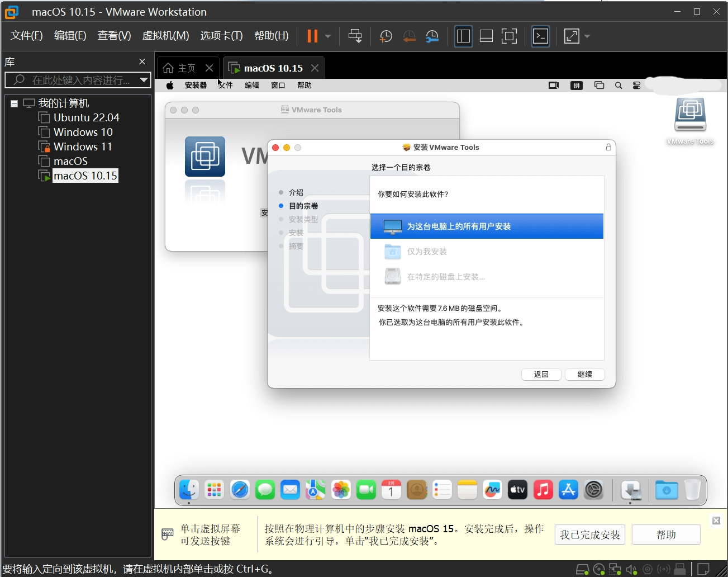728x577 pixels.
Task: Select 在特定的磁盘上安装 option
Action: coord(487,277)
